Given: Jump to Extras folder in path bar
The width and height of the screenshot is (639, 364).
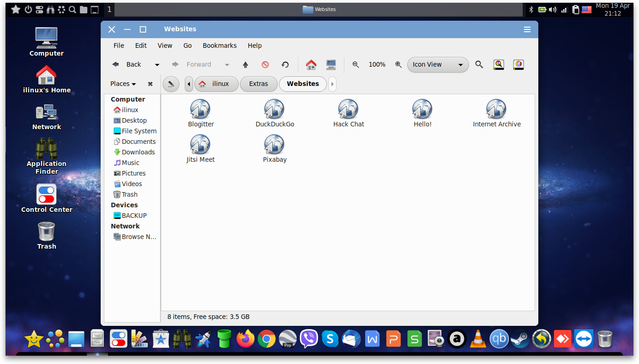Looking at the screenshot, I should pos(258,84).
